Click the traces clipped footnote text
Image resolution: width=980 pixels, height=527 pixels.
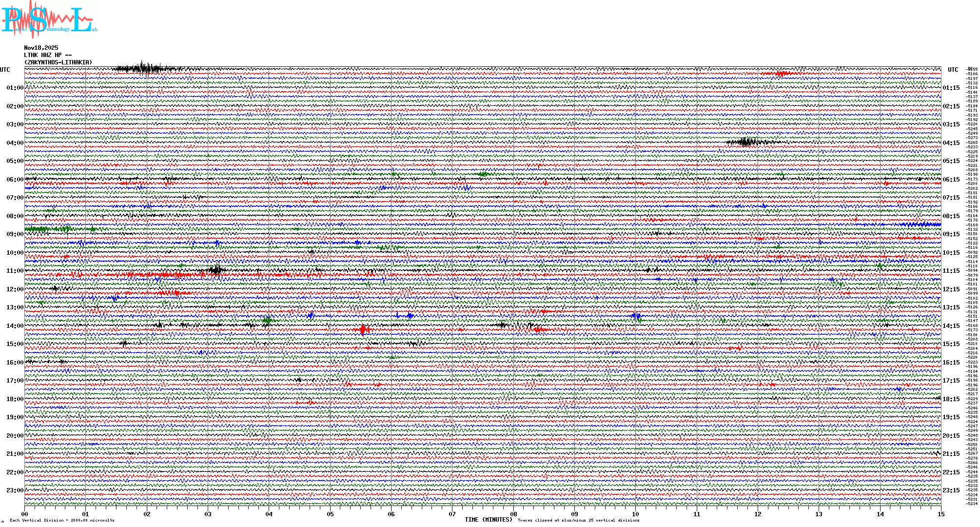click(578, 520)
